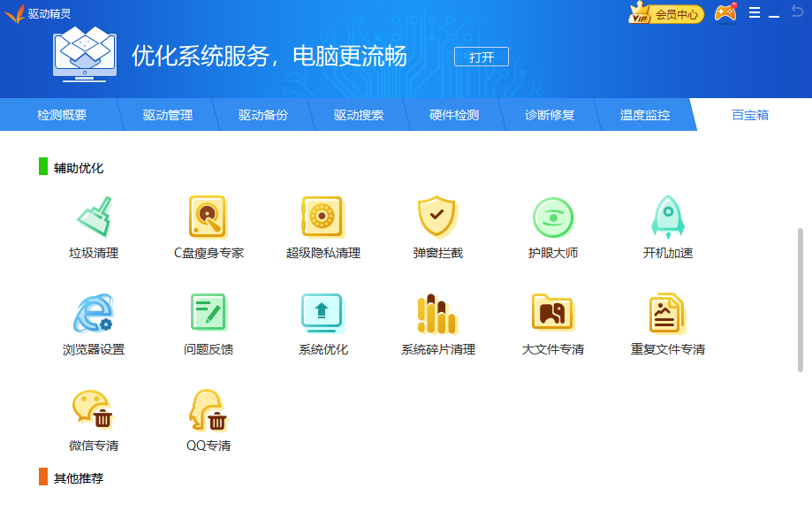Screen dimensions: 812x511
Task: Click the monitor banner illustration
Action: [85, 55]
